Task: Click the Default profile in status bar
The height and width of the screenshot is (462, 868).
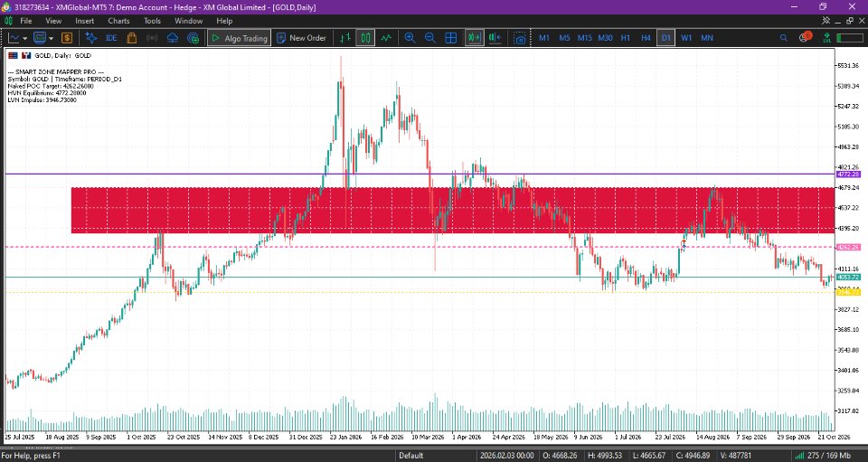Action: pyautogui.click(x=411, y=456)
